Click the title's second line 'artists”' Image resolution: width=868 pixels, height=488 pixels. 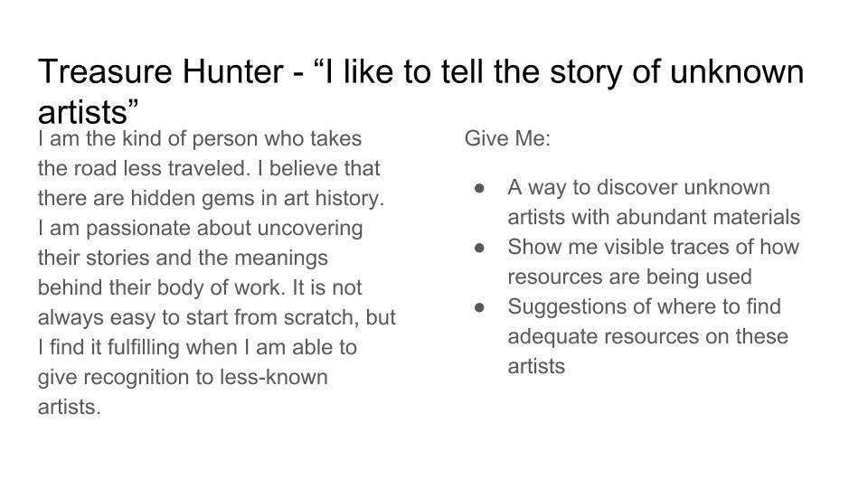[x=88, y=112]
